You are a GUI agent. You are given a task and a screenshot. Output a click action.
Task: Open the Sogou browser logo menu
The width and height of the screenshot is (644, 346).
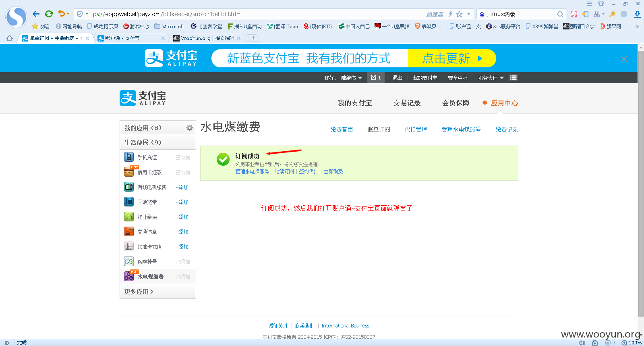[16, 17]
